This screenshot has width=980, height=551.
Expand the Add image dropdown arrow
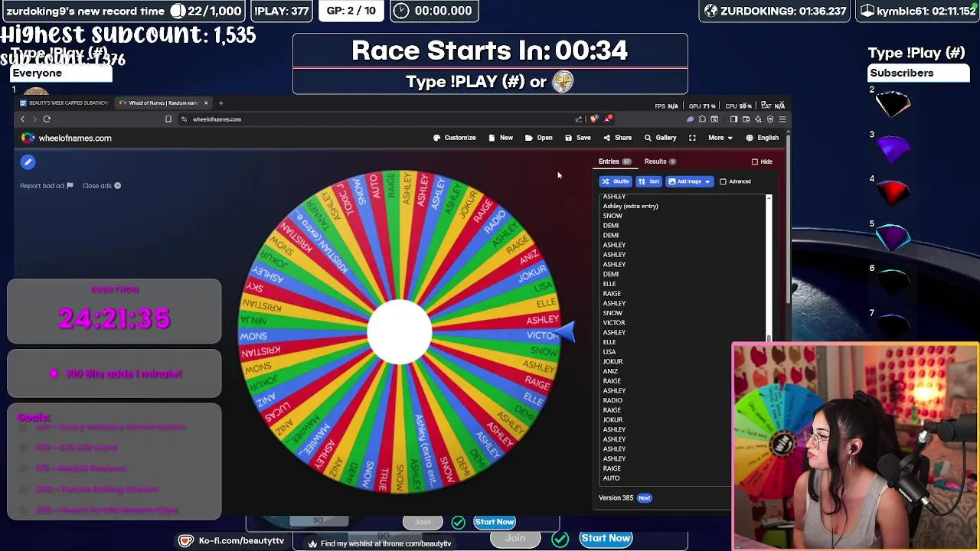[x=708, y=181]
